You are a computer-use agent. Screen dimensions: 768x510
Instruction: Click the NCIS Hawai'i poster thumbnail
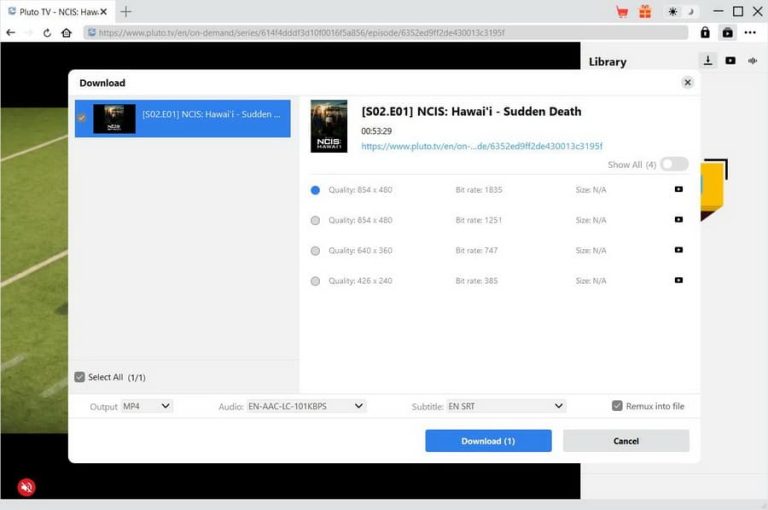(x=329, y=126)
